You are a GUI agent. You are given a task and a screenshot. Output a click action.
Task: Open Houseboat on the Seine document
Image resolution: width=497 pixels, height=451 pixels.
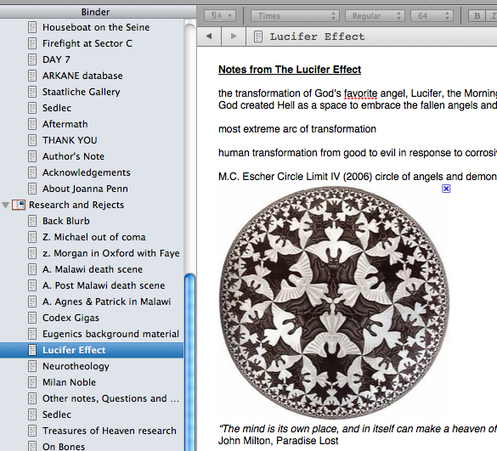[96, 27]
